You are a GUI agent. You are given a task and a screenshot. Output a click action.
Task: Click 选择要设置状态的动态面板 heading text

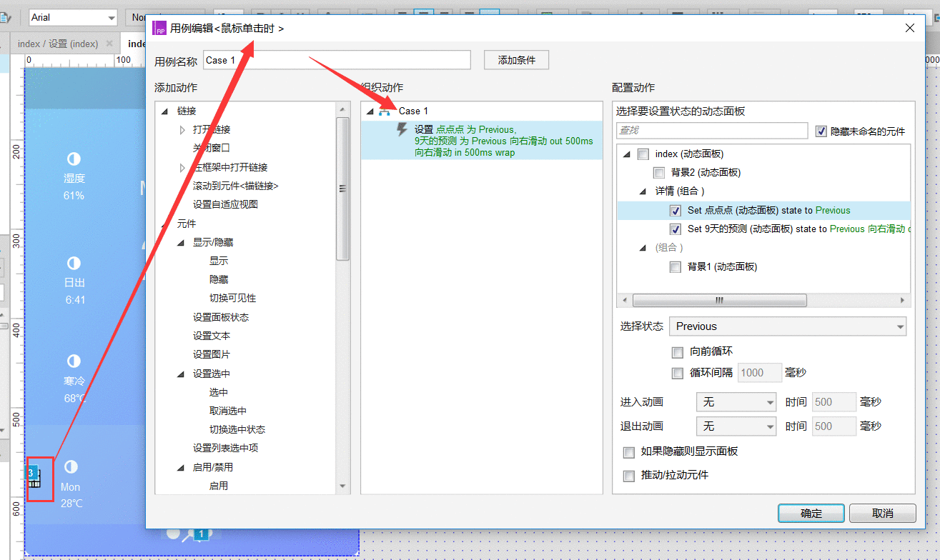(x=681, y=111)
